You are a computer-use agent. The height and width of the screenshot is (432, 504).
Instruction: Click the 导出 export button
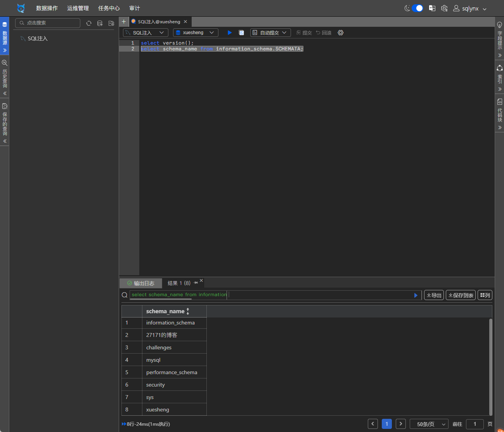434,295
